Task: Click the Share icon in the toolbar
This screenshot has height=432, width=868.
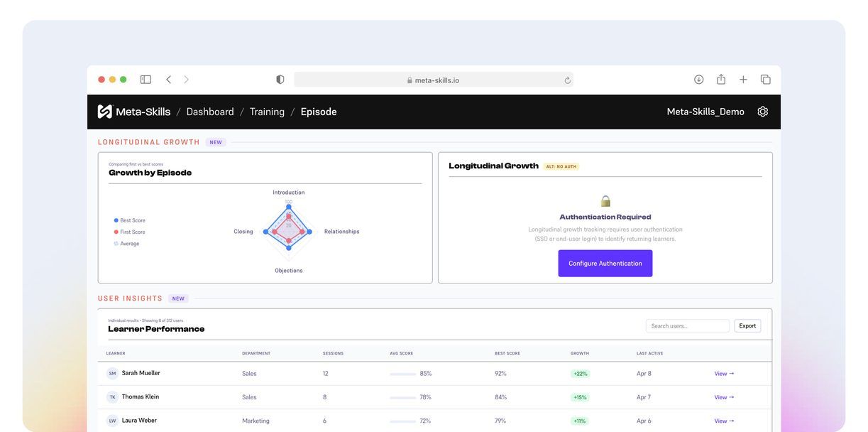Action: point(721,80)
